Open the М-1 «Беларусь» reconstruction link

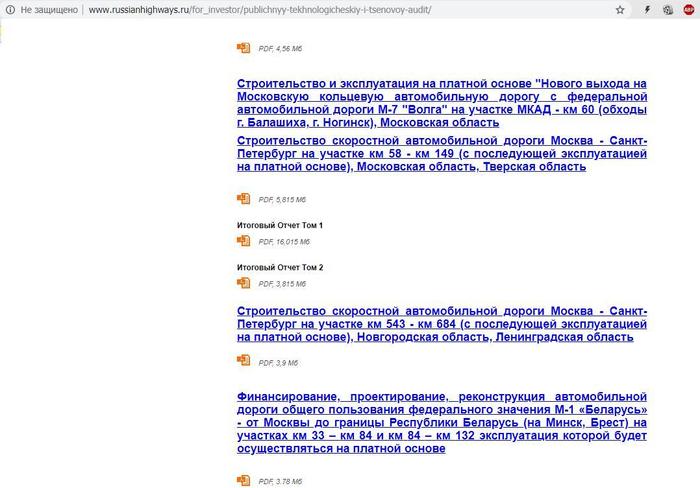(x=442, y=422)
